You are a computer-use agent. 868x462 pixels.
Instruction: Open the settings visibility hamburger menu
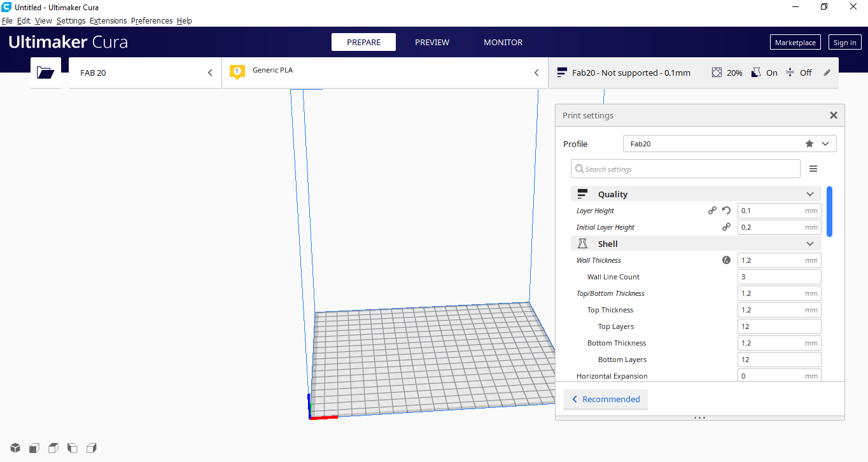(813, 169)
